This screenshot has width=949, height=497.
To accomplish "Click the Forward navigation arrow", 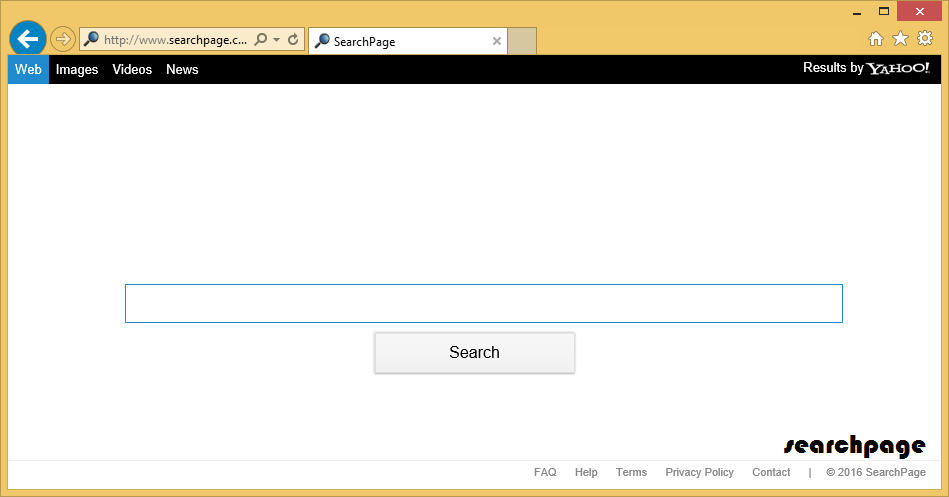I will coord(62,39).
